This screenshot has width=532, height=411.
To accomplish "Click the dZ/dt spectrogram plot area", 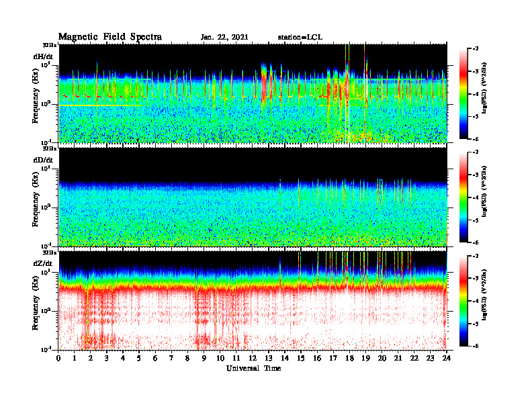I will (253, 301).
